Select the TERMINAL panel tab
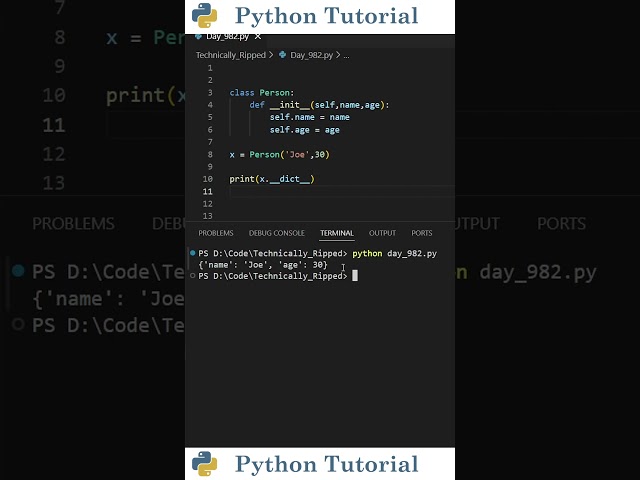Screen dimensions: 640x480 pyautogui.click(x=337, y=233)
